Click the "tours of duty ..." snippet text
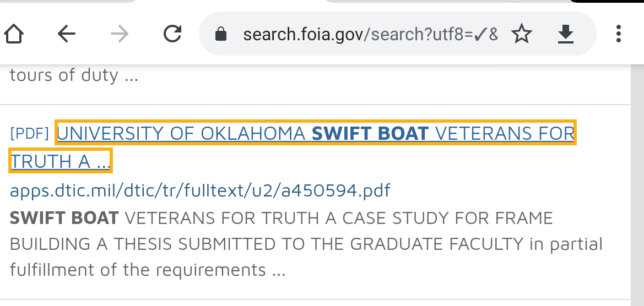 coord(74,75)
